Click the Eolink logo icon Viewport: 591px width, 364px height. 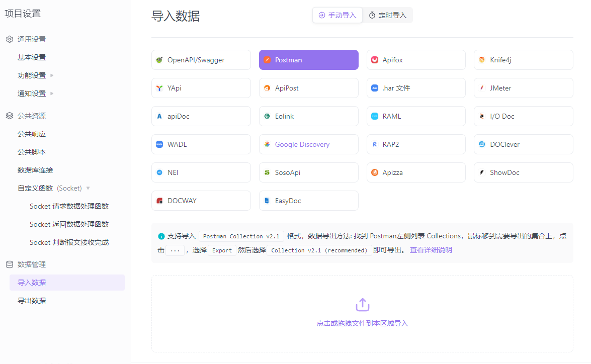point(267,117)
